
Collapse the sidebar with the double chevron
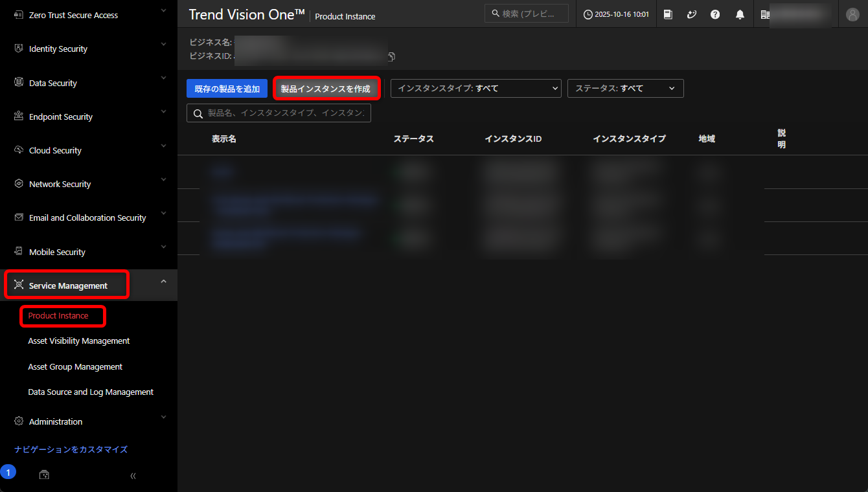(133, 476)
